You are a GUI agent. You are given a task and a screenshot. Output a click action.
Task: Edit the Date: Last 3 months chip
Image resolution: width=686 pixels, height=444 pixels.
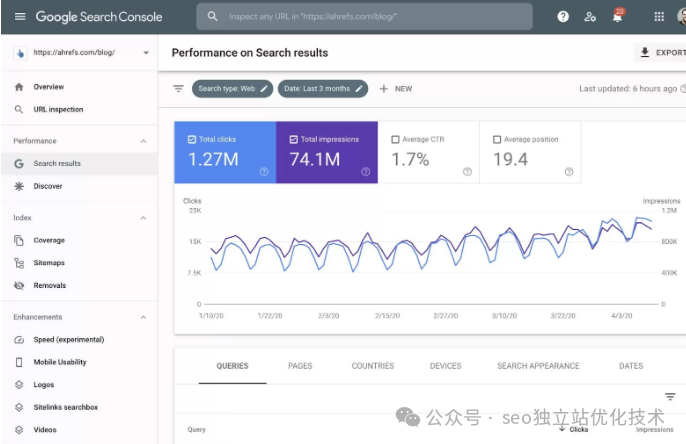(321, 89)
